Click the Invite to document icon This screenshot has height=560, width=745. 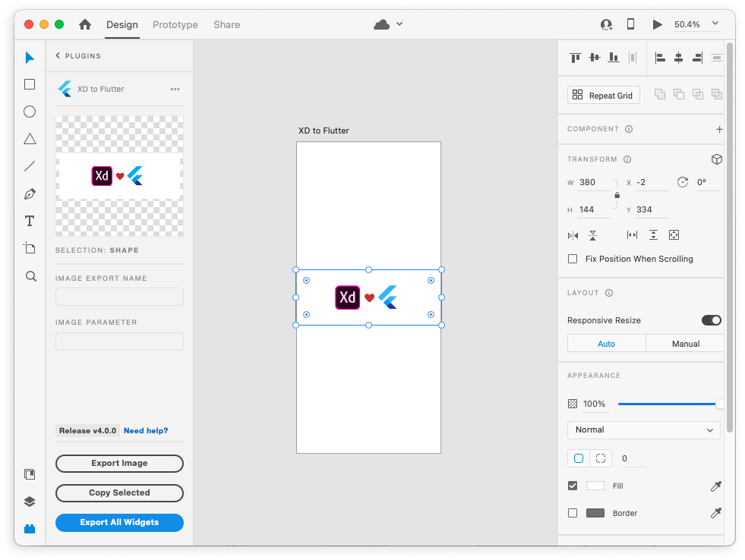click(606, 24)
